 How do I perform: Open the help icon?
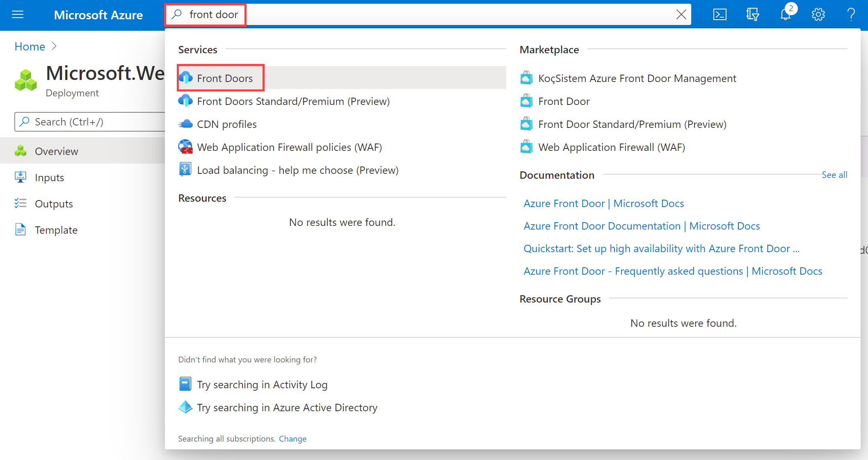click(x=851, y=14)
